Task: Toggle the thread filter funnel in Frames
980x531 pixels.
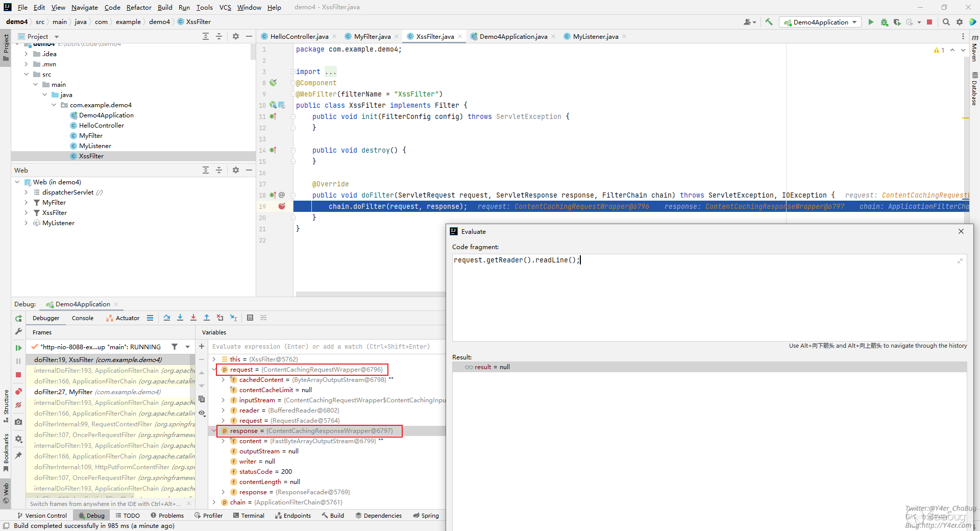Action: tap(175, 347)
